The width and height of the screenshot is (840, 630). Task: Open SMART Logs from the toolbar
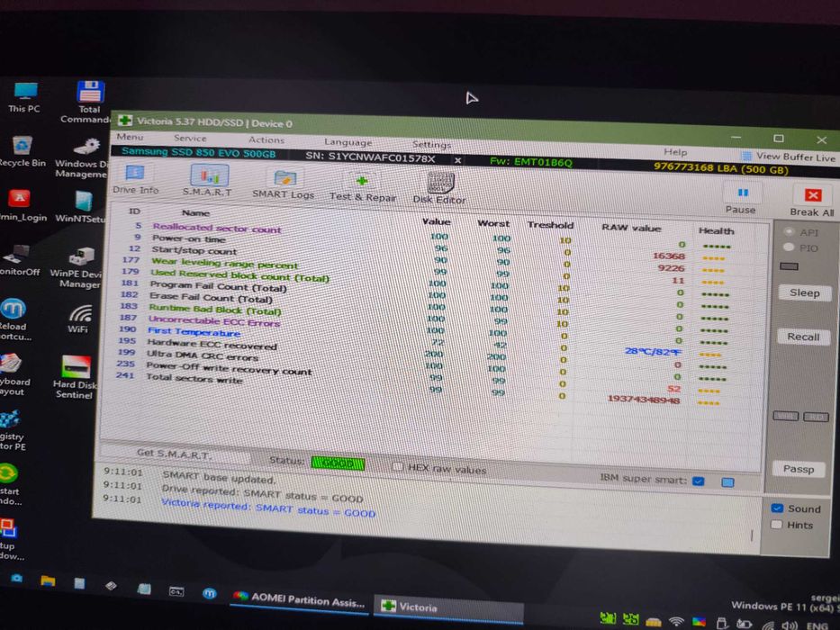tap(284, 184)
